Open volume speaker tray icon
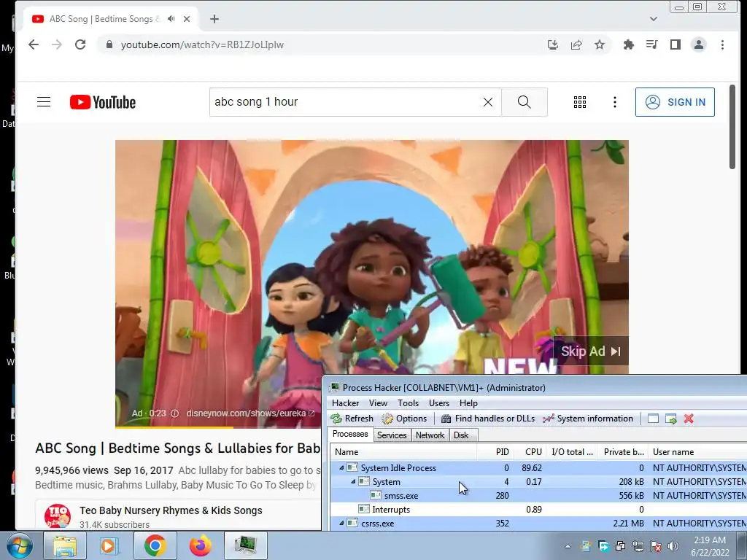The height and width of the screenshot is (560, 747). point(673,546)
